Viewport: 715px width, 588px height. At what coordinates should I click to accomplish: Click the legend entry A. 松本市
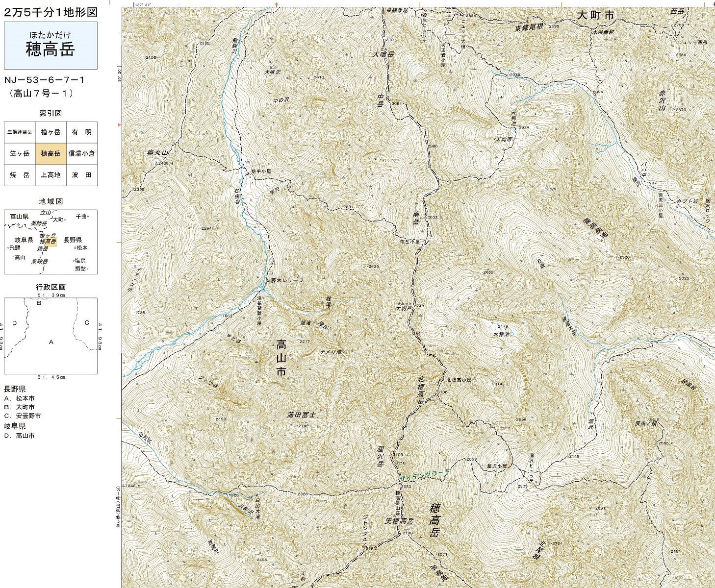pos(19,399)
